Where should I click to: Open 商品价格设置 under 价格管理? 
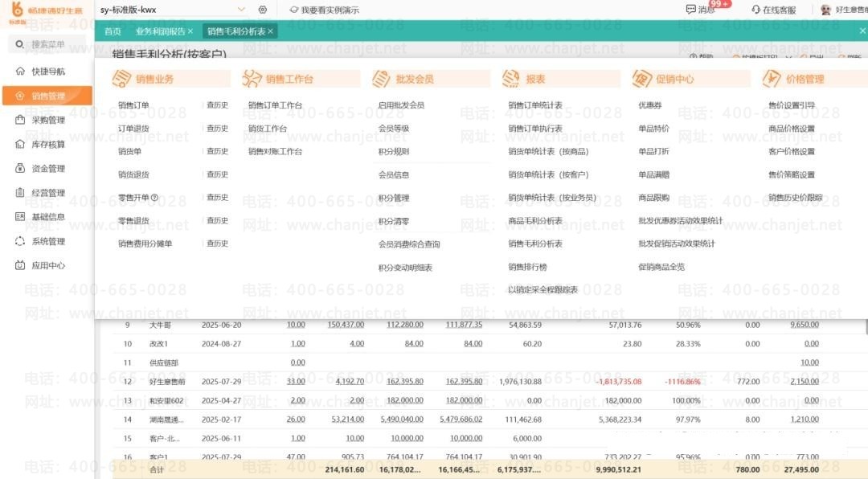coord(792,129)
